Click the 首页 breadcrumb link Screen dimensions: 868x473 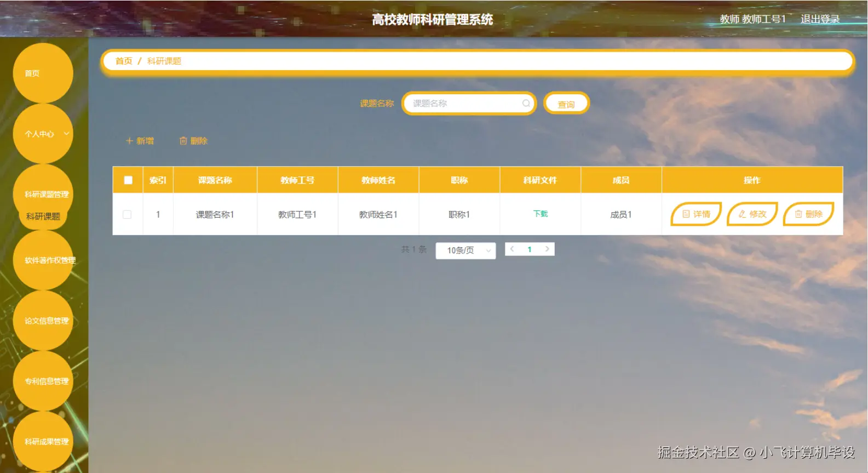tap(124, 61)
